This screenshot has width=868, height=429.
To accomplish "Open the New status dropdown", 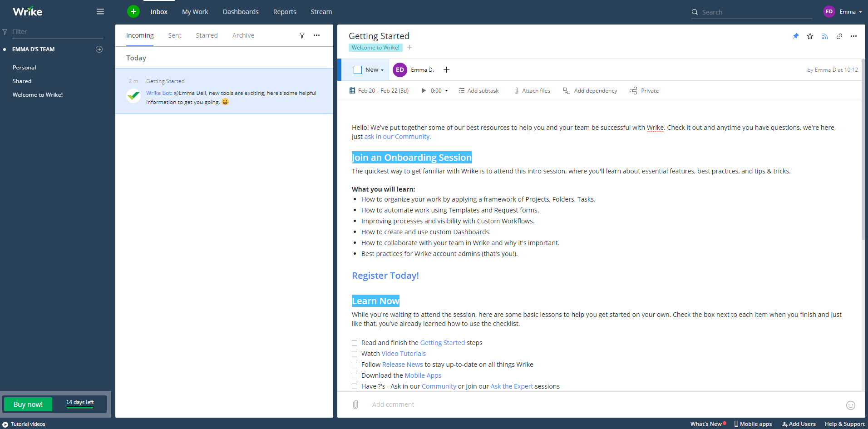I will click(x=375, y=70).
